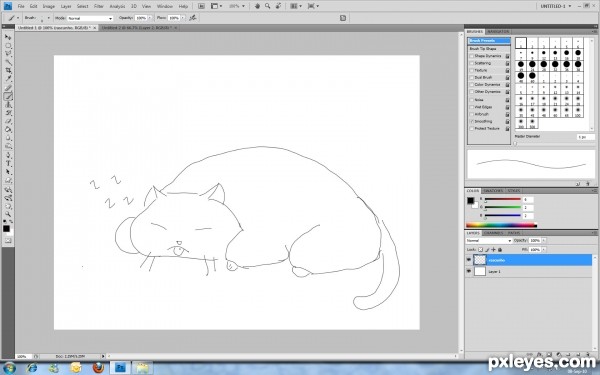The width and height of the screenshot is (600, 375).
Task: Enable Dual Brush checkbox
Action: pos(471,78)
